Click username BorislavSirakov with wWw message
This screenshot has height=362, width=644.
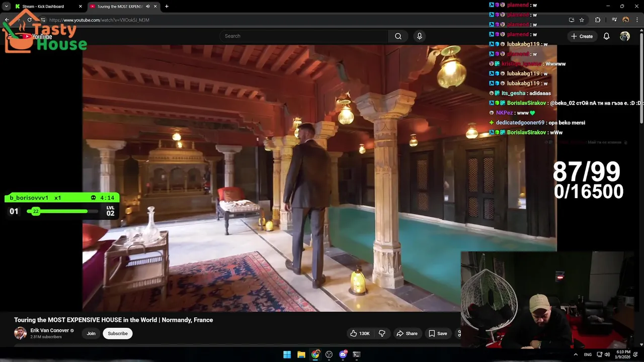(x=526, y=132)
